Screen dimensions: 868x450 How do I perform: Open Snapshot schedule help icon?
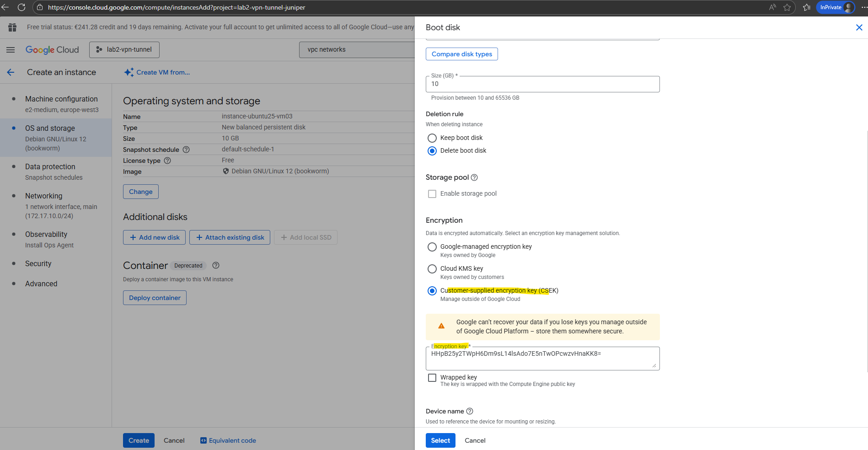[186, 150]
